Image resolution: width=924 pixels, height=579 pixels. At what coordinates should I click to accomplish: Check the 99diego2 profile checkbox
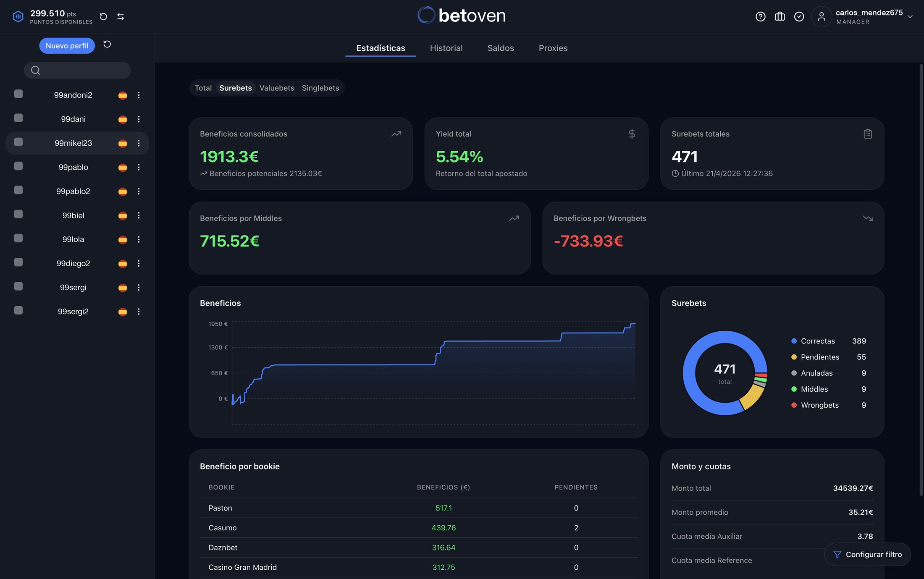click(x=18, y=262)
